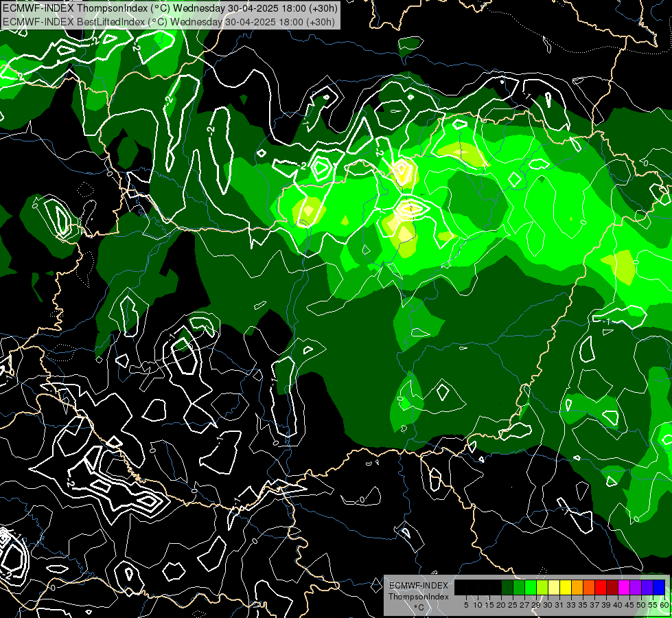Click the legend tick value 5
Screen dimensions: 672x618
click(x=466, y=605)
